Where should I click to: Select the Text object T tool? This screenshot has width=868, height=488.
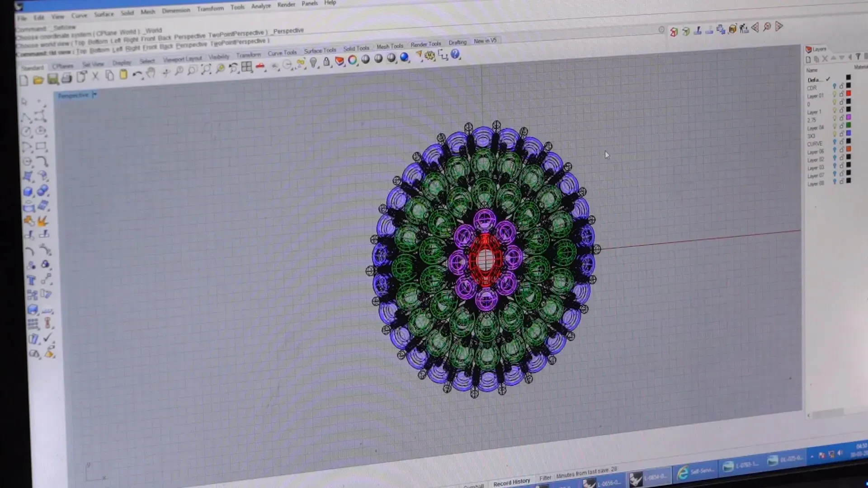[x=31, y=281]
